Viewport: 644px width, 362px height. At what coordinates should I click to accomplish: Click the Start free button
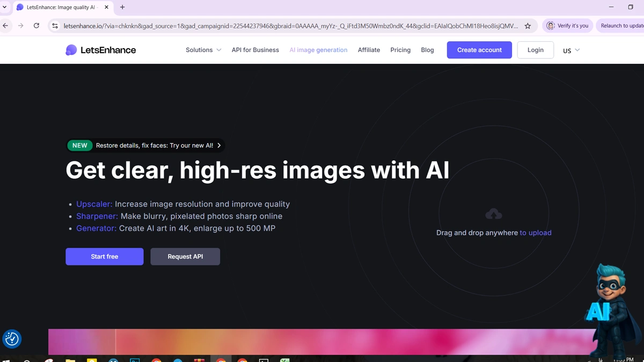pos(105,256)
